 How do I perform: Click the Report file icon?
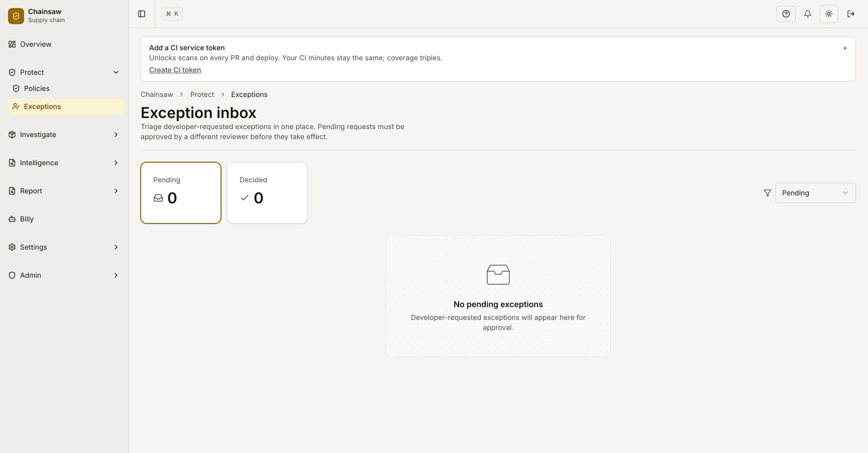(12, 191)
